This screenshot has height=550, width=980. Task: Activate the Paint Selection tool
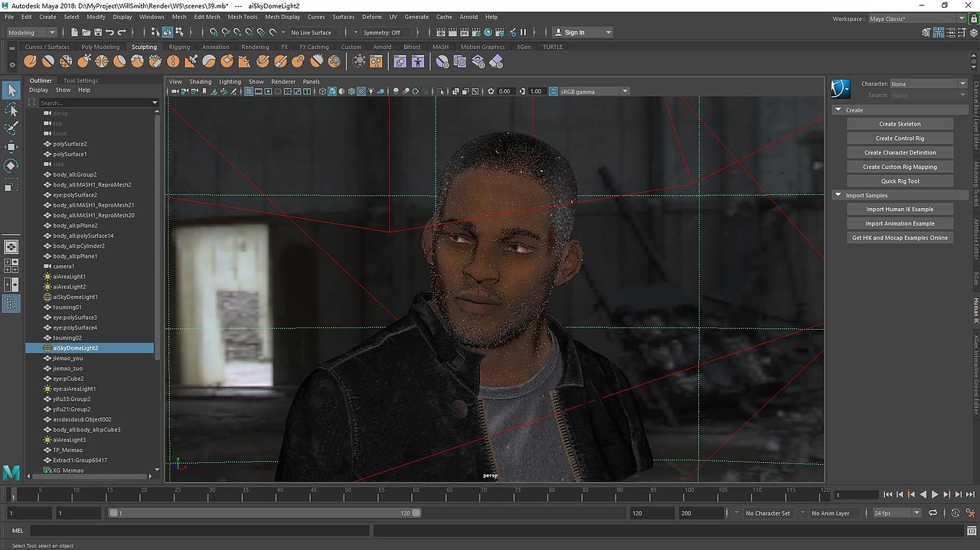(x=11, y=128)
